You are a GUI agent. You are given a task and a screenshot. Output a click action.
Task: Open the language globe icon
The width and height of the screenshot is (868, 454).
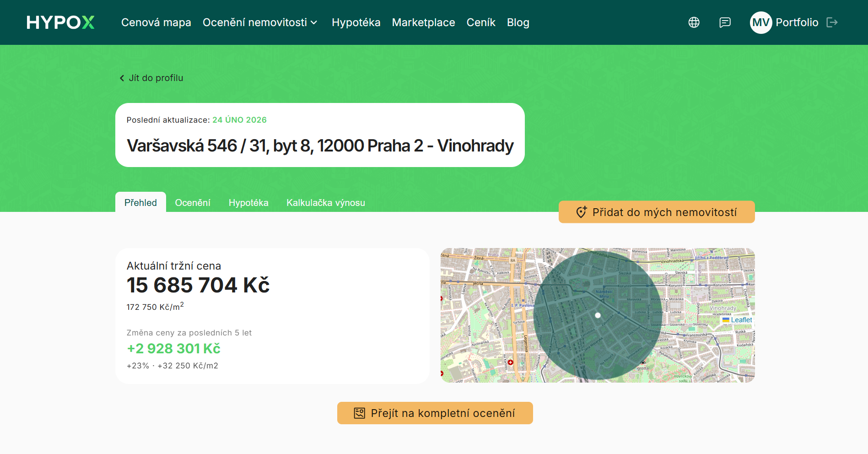click(x=694, y=22)
